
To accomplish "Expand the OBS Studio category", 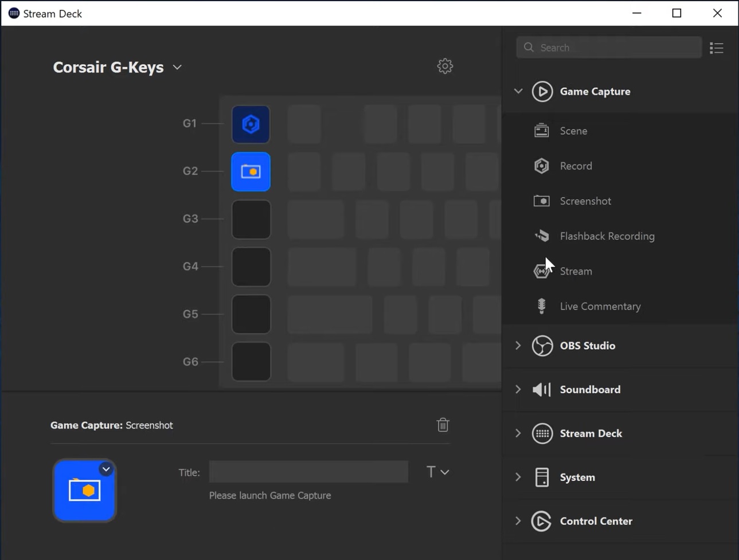I will point(518,345).
